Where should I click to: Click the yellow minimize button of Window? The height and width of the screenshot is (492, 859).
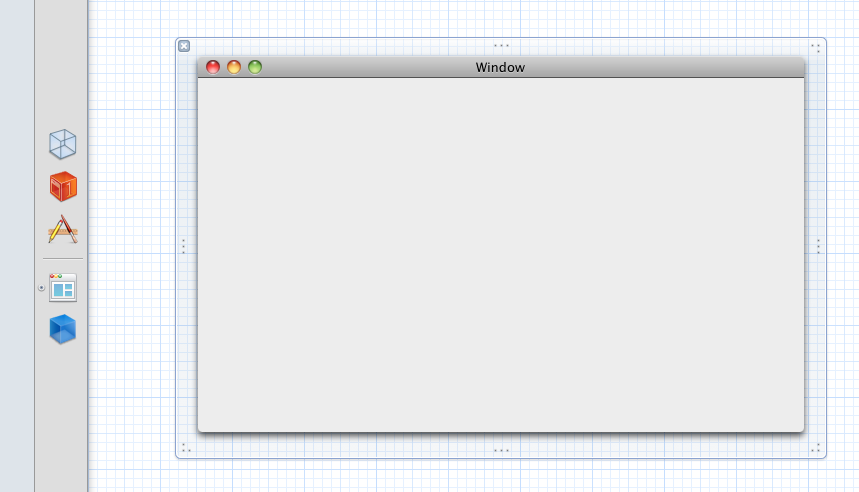pos(234,67)
